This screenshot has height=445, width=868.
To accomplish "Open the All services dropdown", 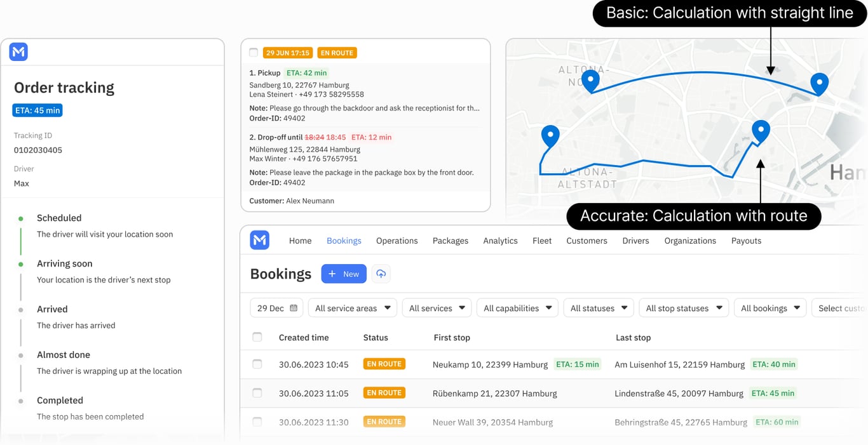I will click(x=437, y=308).
